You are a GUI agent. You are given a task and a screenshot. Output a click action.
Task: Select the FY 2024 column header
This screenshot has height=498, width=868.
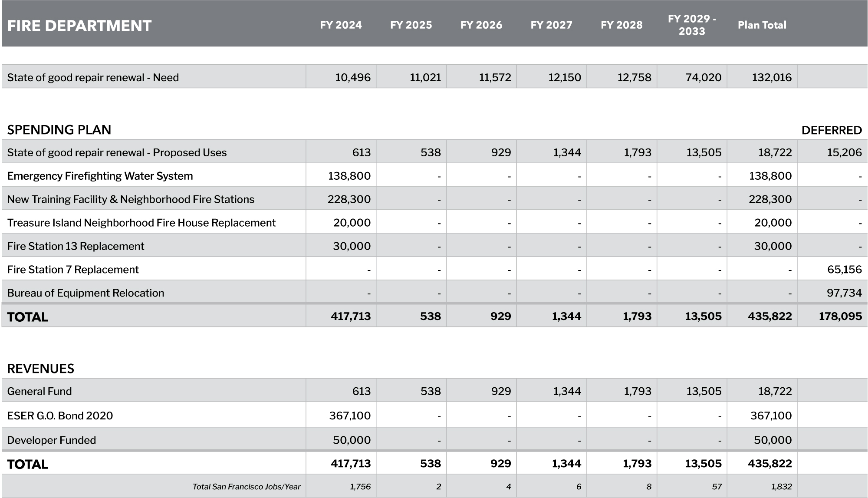point(341,25)
